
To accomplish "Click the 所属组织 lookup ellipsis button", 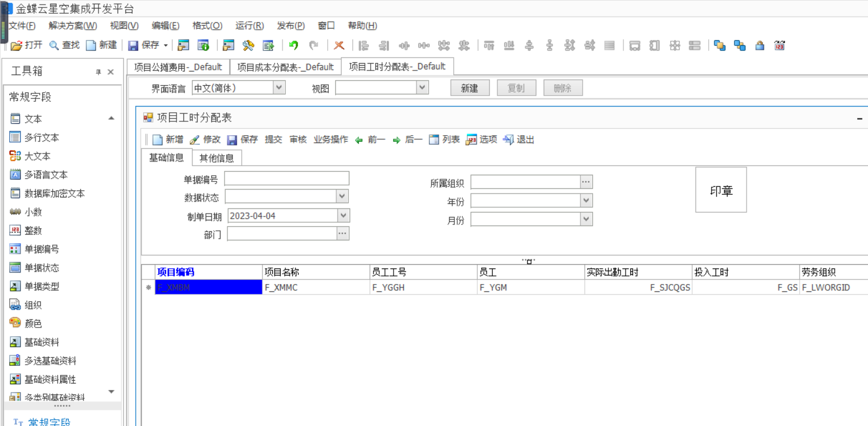I will point(586,182).
